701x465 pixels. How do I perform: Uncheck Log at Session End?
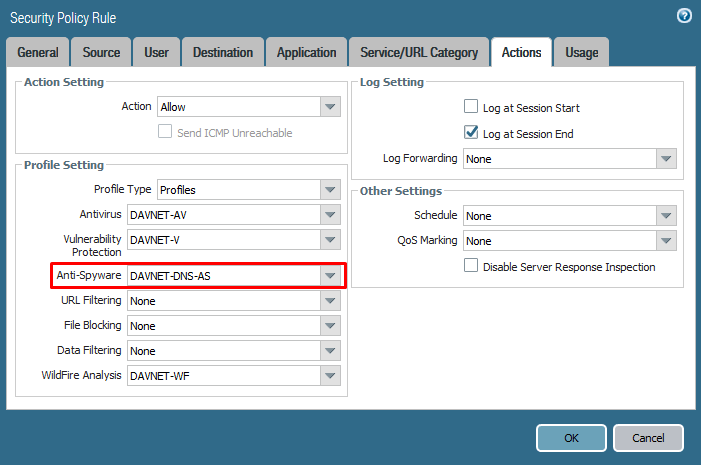pos(471,133)
